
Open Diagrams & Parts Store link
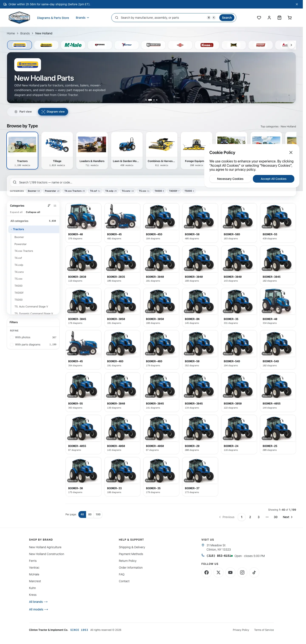(x=54, y=18)
